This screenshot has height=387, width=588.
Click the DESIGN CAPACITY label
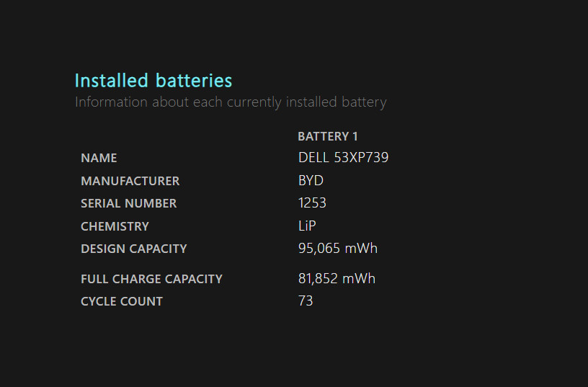(134, 249)
